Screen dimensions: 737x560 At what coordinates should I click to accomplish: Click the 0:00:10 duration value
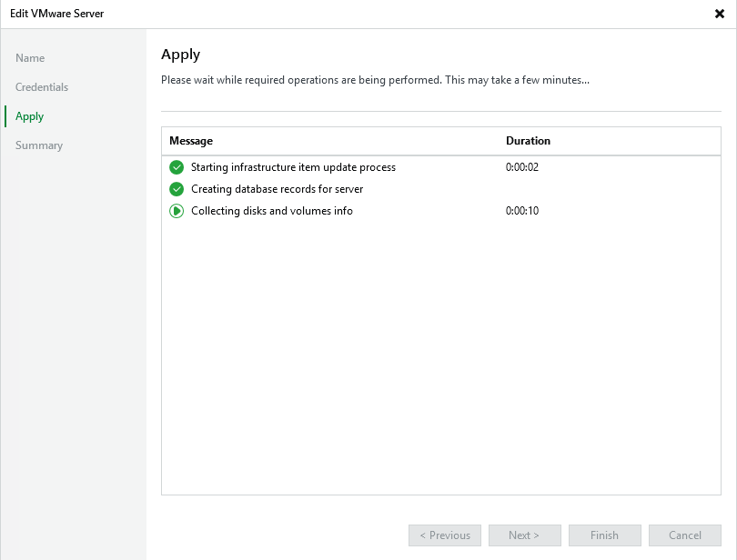[522, 211]
